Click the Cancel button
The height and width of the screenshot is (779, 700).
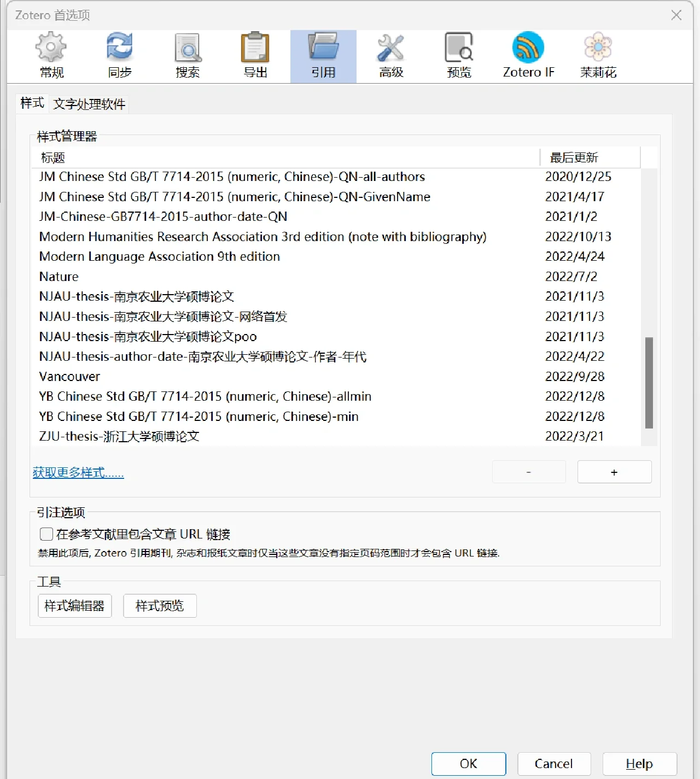click(x=554, y=764)
